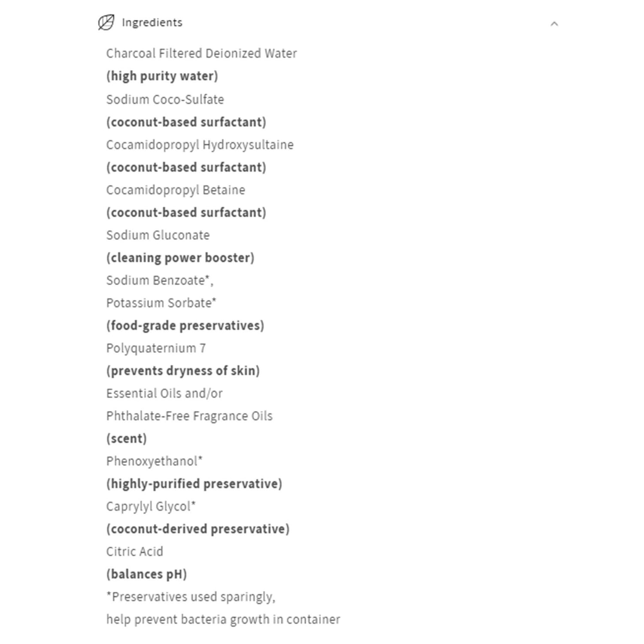The height and width of the screenshot is (644, 644).
Task: Click the Citric Acid ingredient
Action: click(134, 551)
